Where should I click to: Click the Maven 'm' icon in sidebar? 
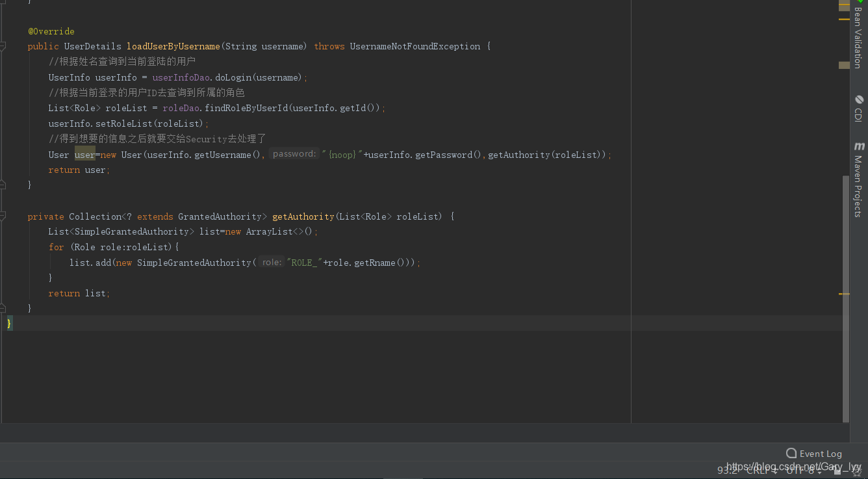(859, 146)
